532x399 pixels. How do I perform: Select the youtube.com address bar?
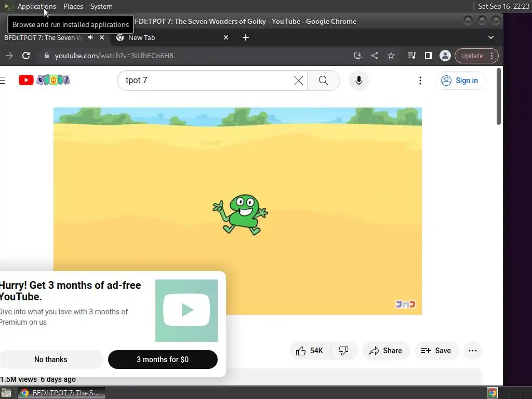click(x=193, y=56)
